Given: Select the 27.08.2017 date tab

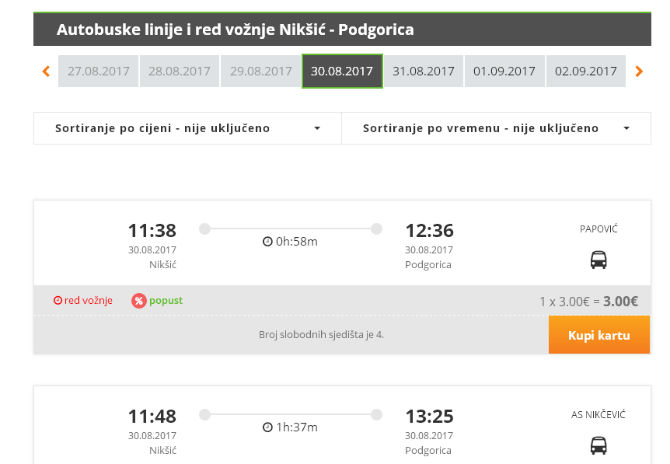Looking at the screenshot, I should [x=98, y=71].
